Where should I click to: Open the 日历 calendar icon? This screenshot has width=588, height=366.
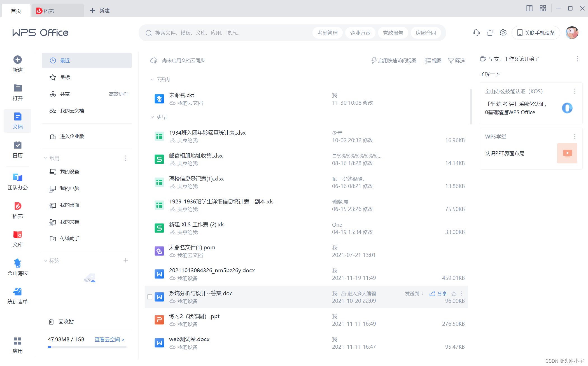coord(17,145)
